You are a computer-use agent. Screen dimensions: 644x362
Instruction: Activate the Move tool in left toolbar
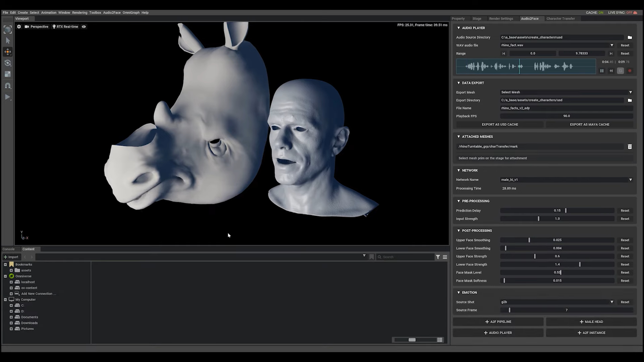click(8, 52)
